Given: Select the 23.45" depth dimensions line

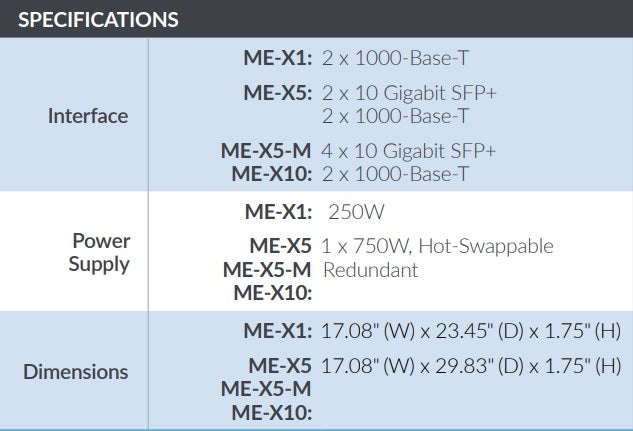Looking at the screenshot, I should (471, 330).
